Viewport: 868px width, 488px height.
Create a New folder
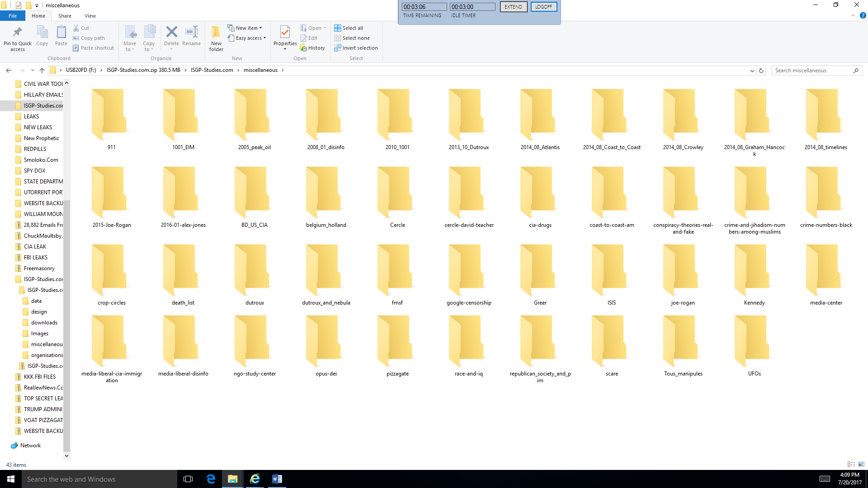(216, 38)
